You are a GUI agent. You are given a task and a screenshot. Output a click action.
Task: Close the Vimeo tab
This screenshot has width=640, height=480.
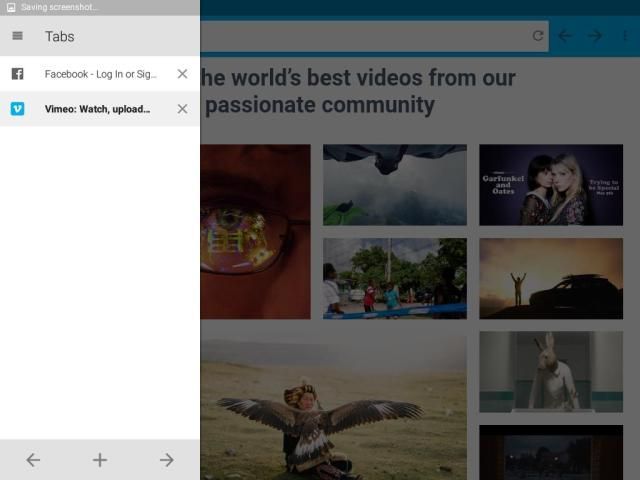[182, 109]
